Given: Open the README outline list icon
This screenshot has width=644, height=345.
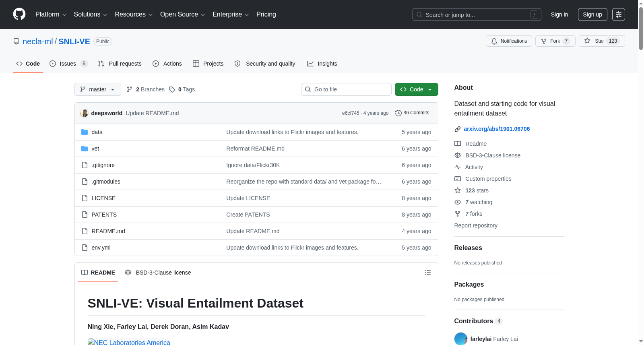Looking at the screenshot, I should 428,273.
